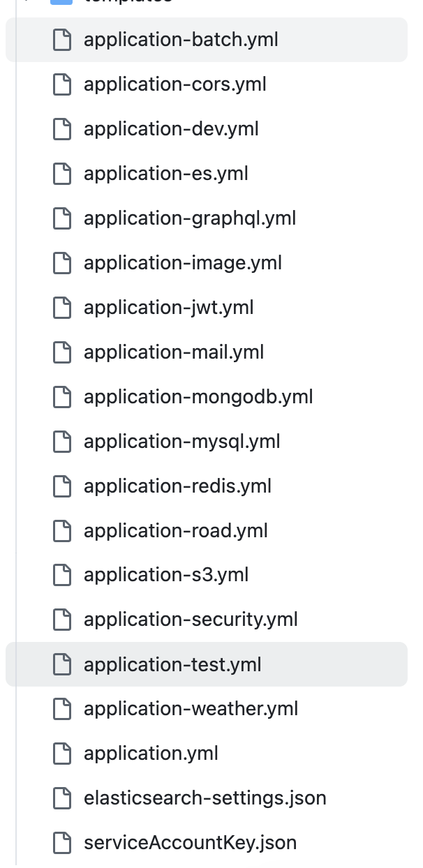The image size is (423, 868).
Task: Click the file icon next to application-cors.yml
Action: pyautogui.click(x=63, y=84)
